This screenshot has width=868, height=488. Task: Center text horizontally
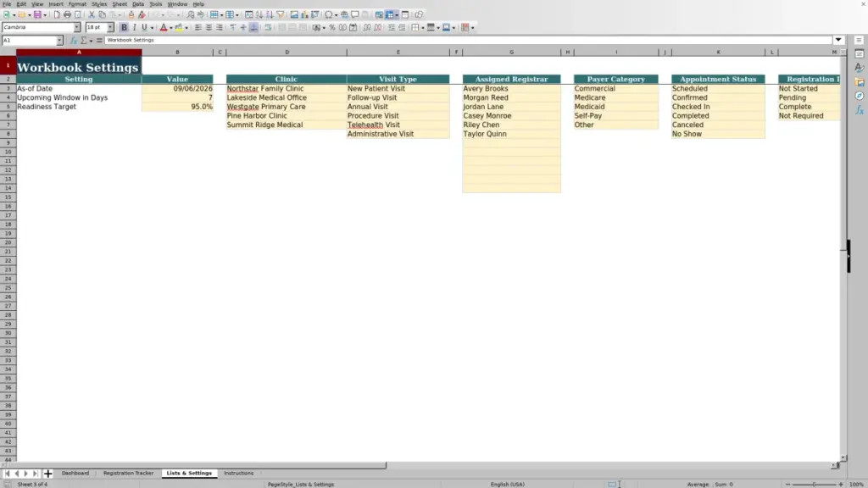tap(209, 28)
